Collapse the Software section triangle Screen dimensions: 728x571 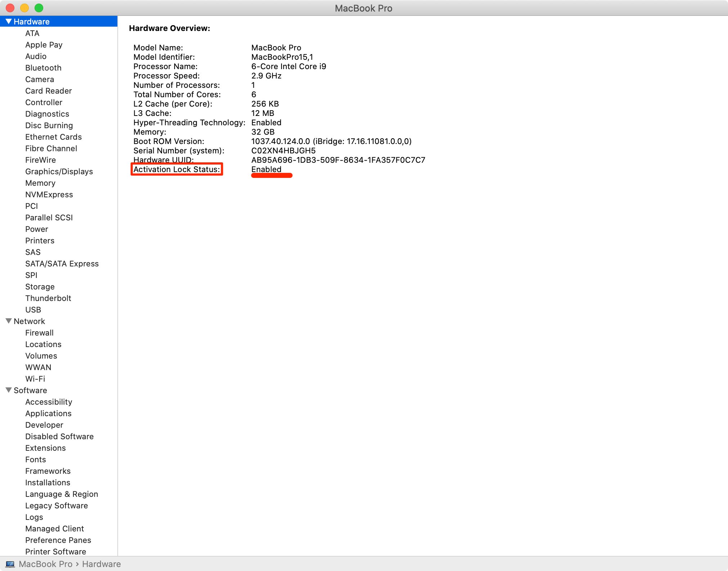pyautogui.click(x=9, y=390)
